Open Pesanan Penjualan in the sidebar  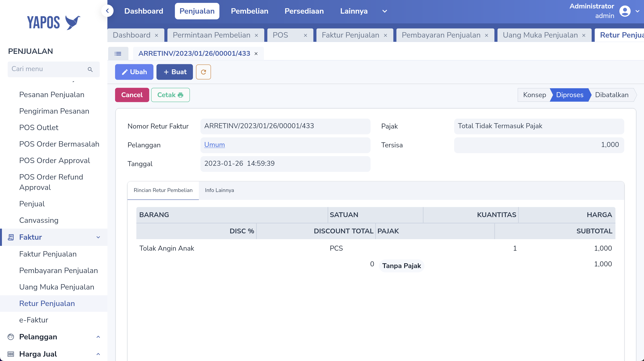pyautogui.click(x=52, y=95)
